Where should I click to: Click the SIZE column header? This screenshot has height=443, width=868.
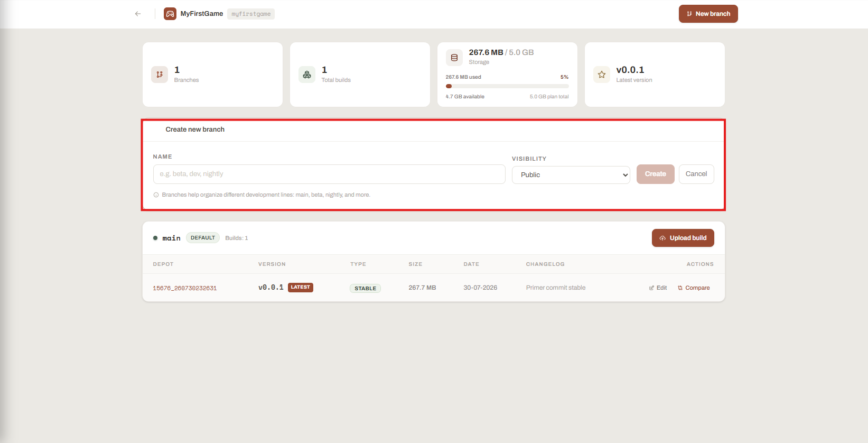click(x=415, y=264)
